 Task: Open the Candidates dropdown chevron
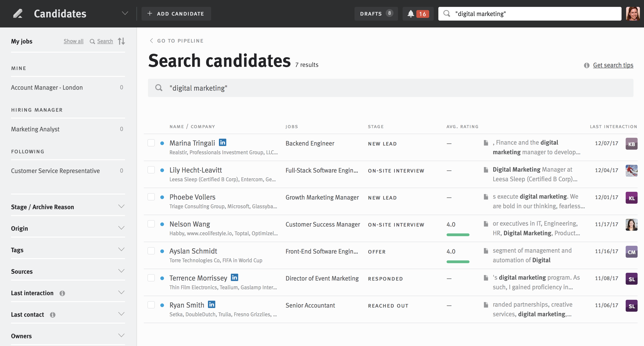(x=125, y=14)
